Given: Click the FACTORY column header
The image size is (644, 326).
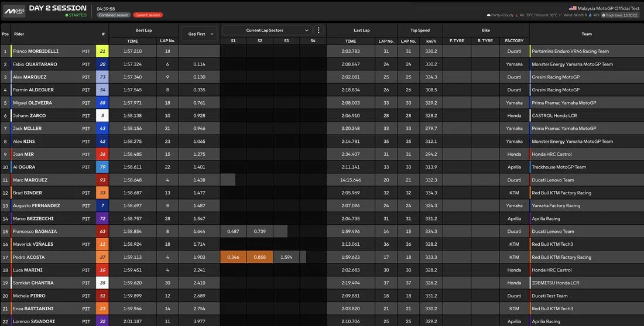Looking at the screenshot, I should 514,41.
